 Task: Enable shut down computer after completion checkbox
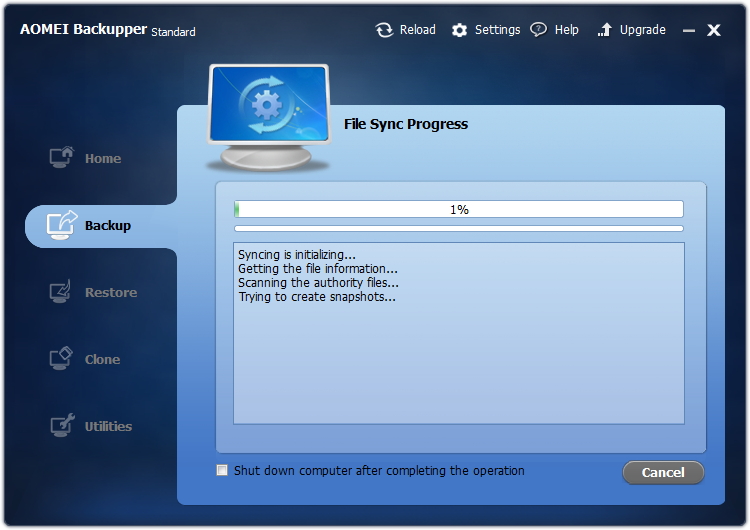coord(222,470)
